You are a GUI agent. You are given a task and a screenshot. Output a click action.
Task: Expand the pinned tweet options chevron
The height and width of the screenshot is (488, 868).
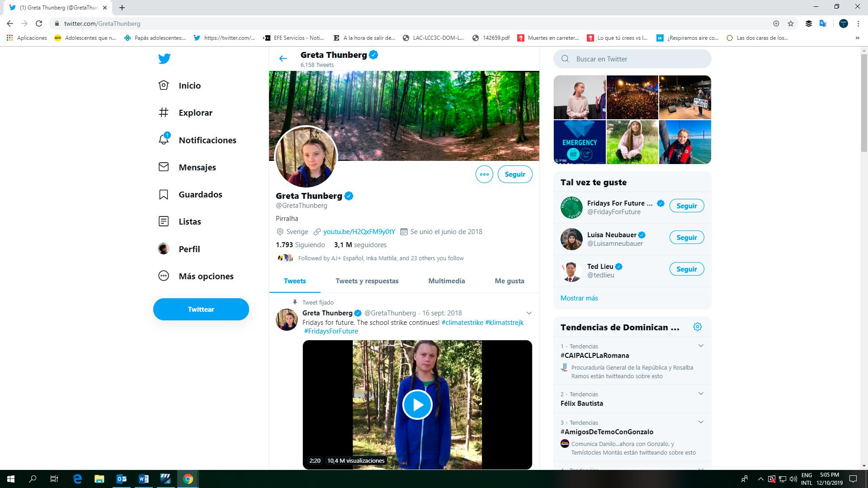[x=529, y=313]
